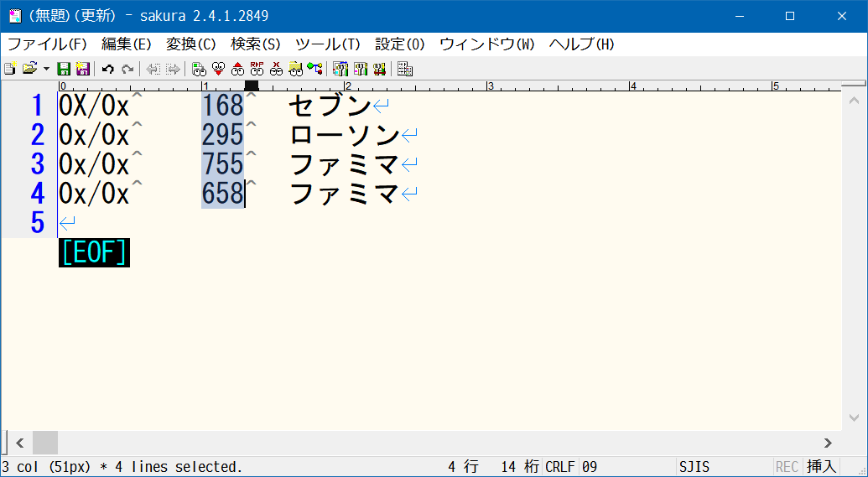Click the purple Save As floppy icon
This screenshot has height=477, width=868.
click(x=82, y=69)
